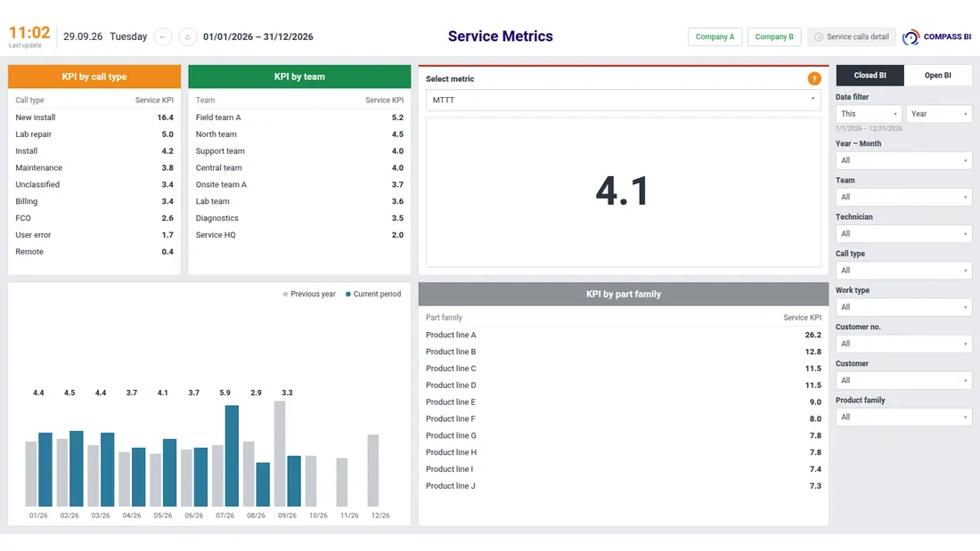
Task: Expand the Customer no. filter dropdown
Action: (x=903, y=344)
